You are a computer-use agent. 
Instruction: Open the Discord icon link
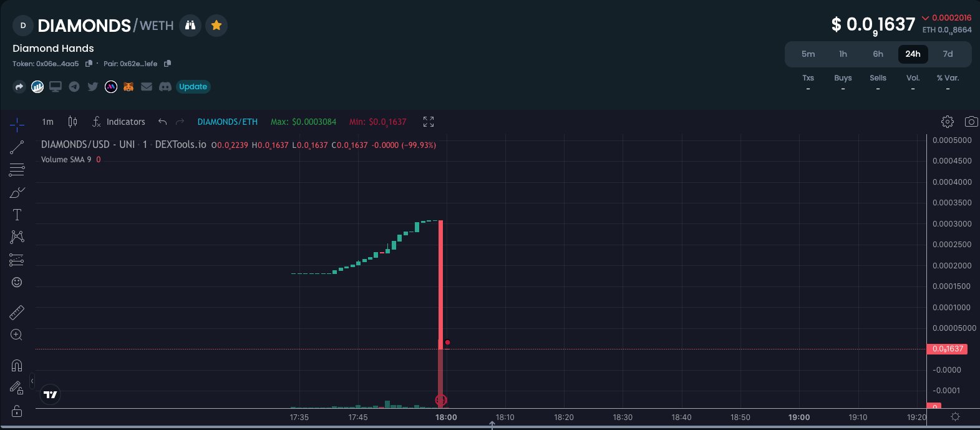(x=165, y=87)
